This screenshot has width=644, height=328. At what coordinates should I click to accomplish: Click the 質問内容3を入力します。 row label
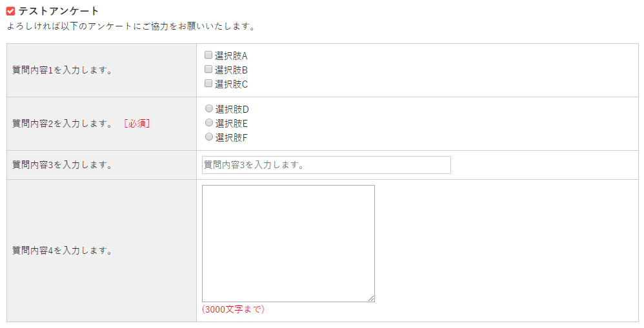pyautogui.click(x=63, y=165)
